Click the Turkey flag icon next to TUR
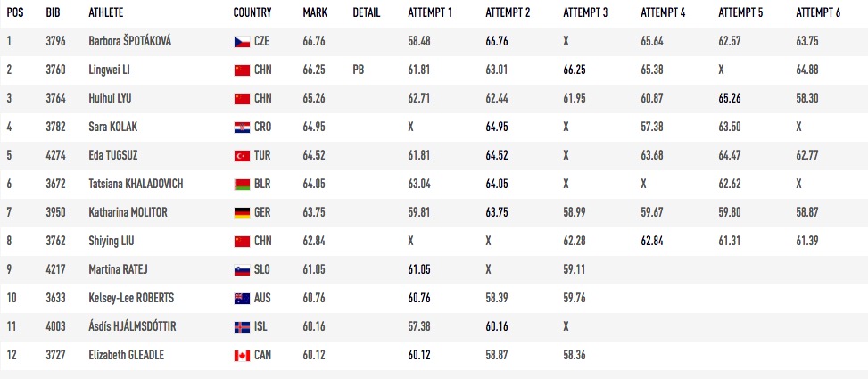868x379 pixels. (242, 156)
